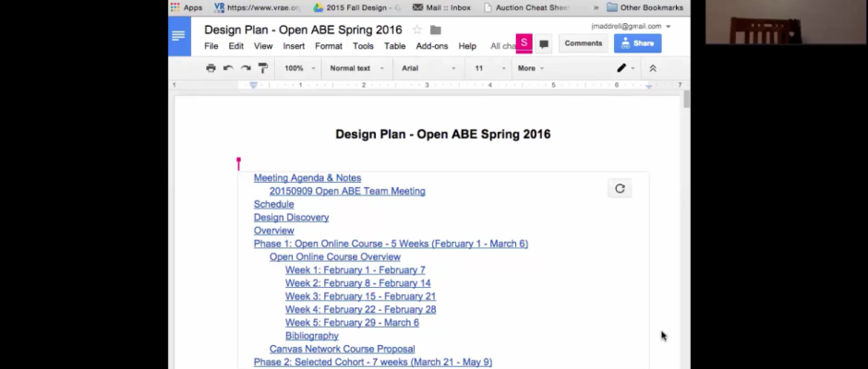868x369 pixels.
Task: Expand the Normal text style dropdown
Action: click(x=356, y=68)
